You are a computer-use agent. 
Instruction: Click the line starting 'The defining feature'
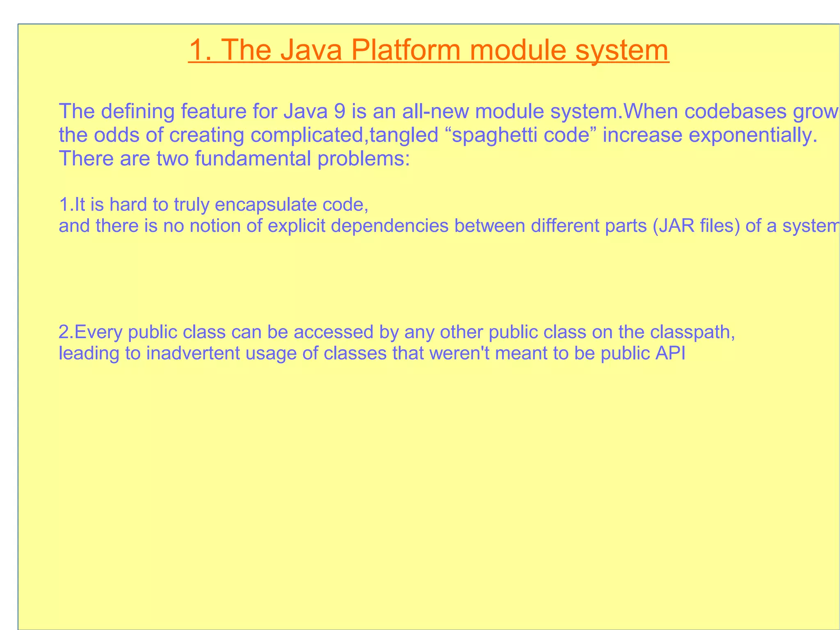pyautogui.click(x=447, y=111)
